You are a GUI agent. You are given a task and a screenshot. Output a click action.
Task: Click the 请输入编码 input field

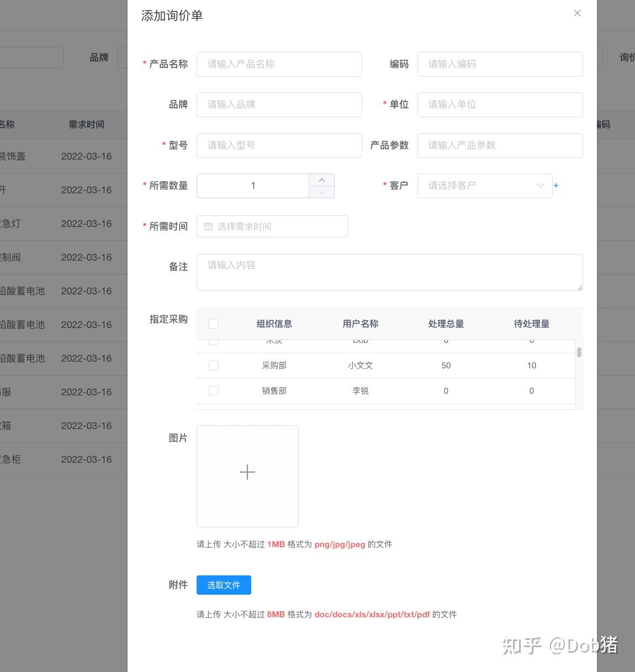pyautogui.click(x=500, y=64)
